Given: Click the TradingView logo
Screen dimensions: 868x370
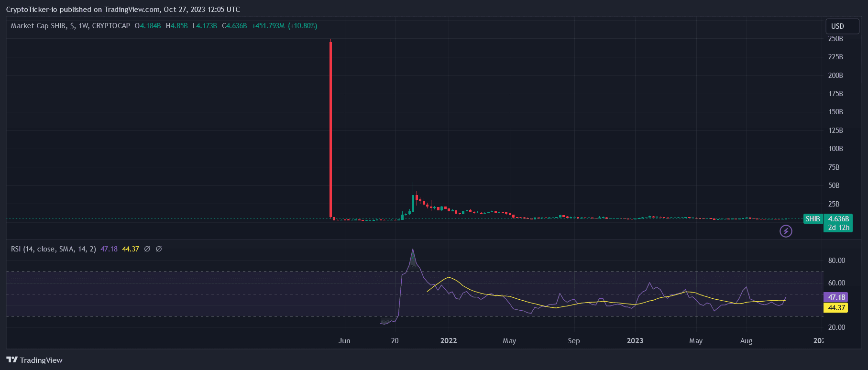Looking at the screenshot, I should [34, 360].
